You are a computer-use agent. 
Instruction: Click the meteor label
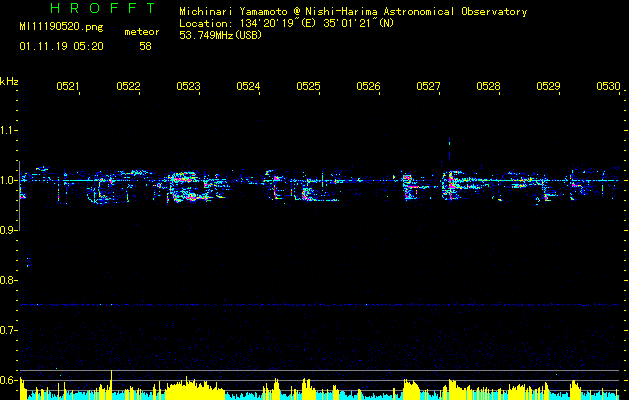(x=142, y=32)
